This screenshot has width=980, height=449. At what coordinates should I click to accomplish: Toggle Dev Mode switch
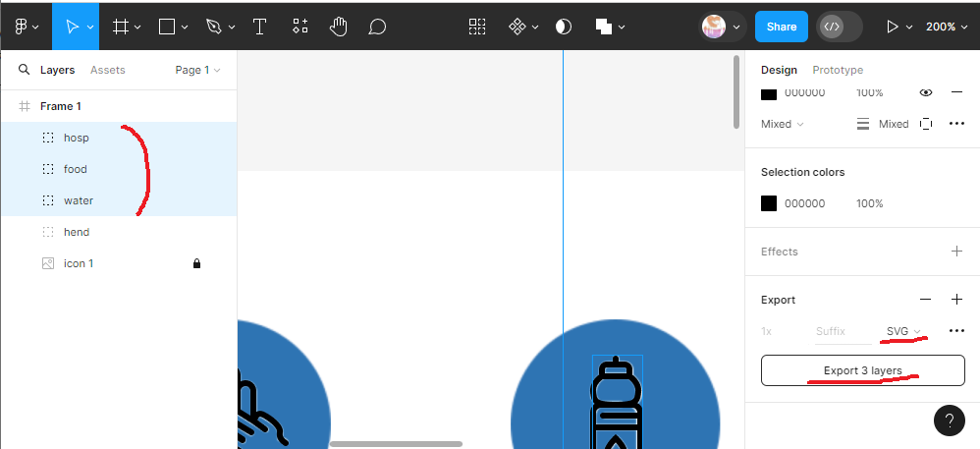(x=840, y=27)
